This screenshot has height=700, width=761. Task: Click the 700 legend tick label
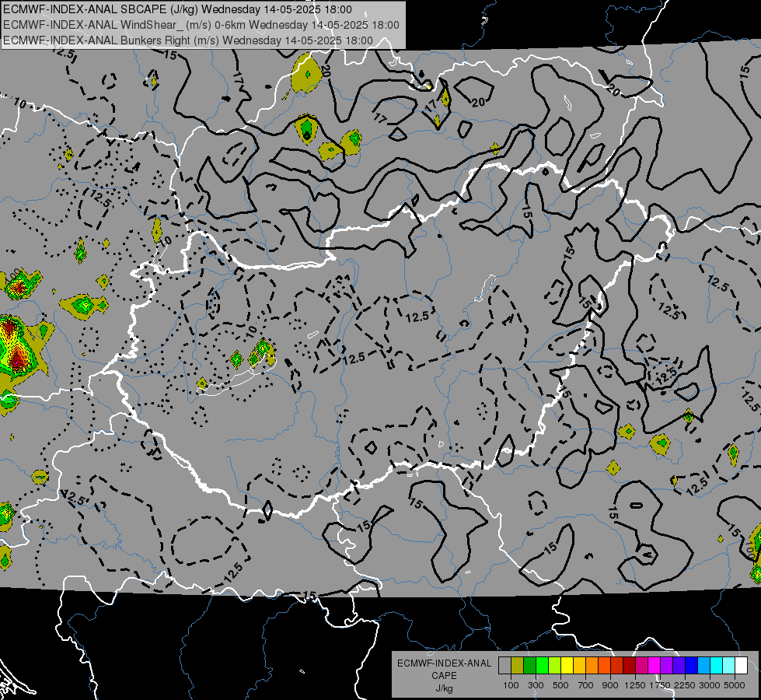586,685
